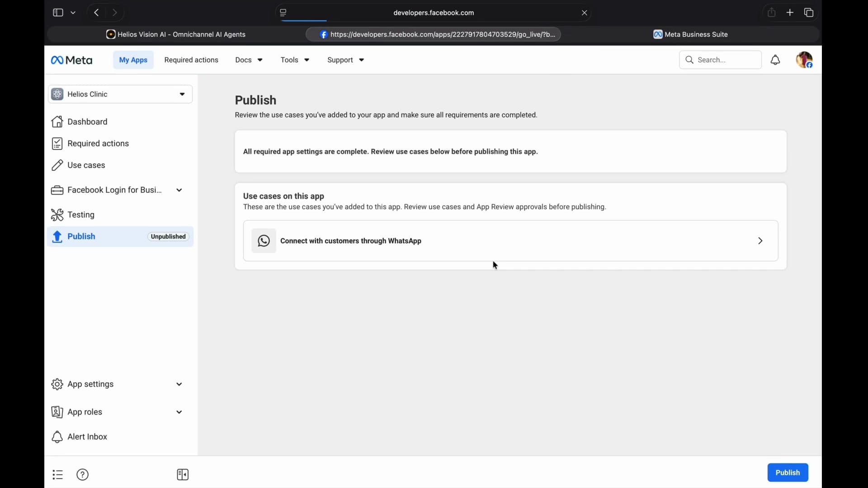Open the Helios Clinic app selector dropdown
The image size is (868, 488).
120,94
